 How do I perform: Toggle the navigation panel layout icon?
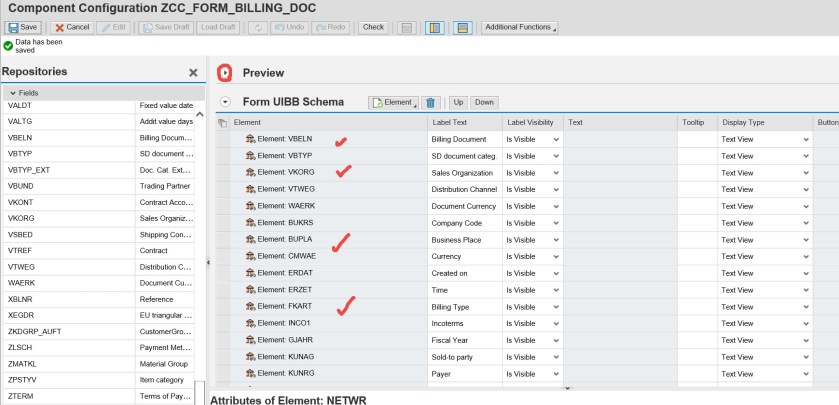[434, 28]
